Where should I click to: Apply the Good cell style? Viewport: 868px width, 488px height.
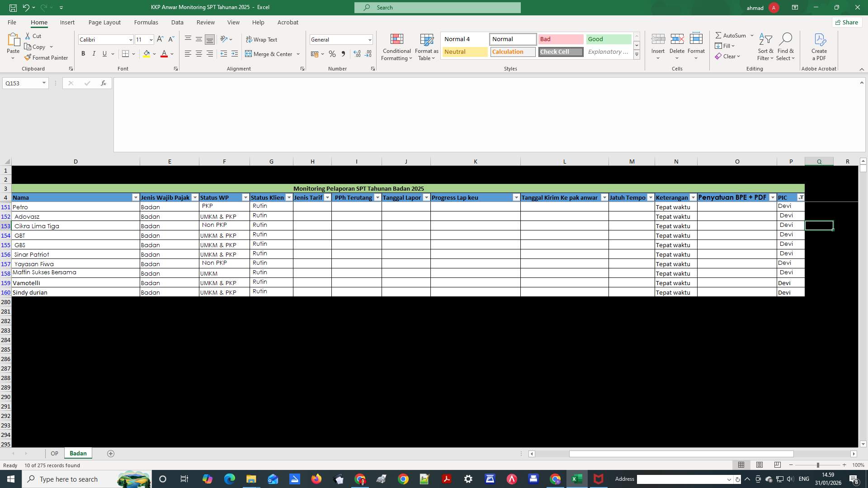point(608,39)
